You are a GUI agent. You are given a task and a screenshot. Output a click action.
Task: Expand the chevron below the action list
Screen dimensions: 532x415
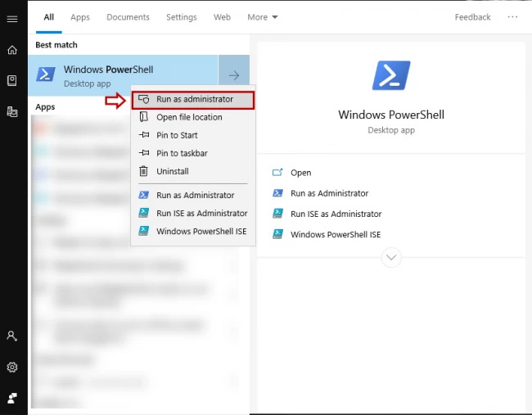click(391, 258)
